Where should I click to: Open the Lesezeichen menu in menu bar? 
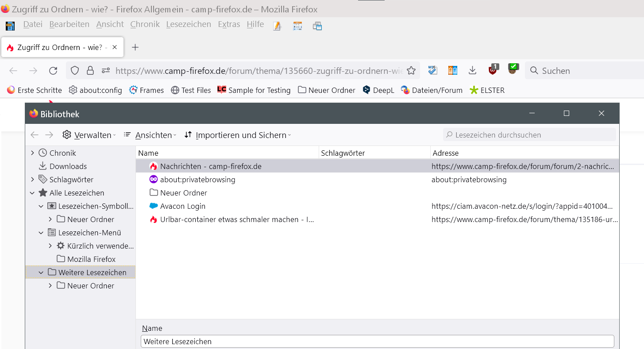[189, 24]
